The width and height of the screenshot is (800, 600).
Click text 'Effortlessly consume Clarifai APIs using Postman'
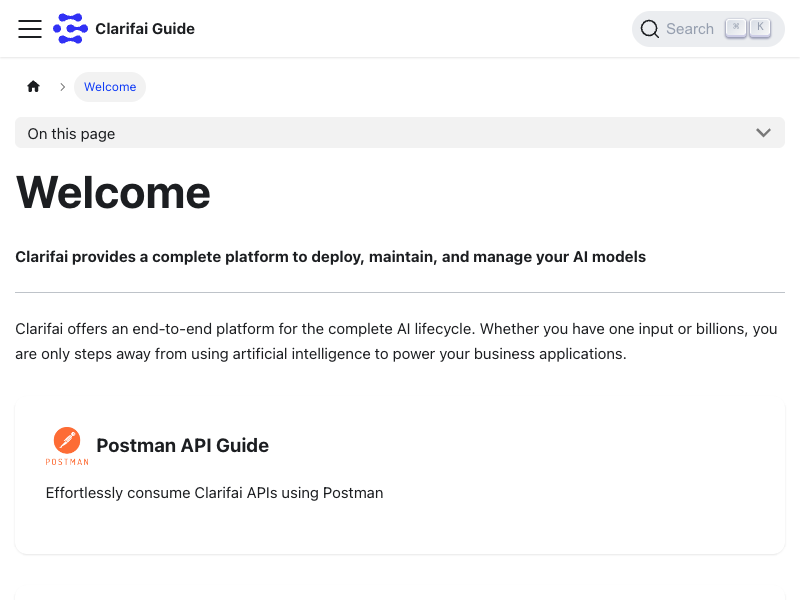(214, 493)
